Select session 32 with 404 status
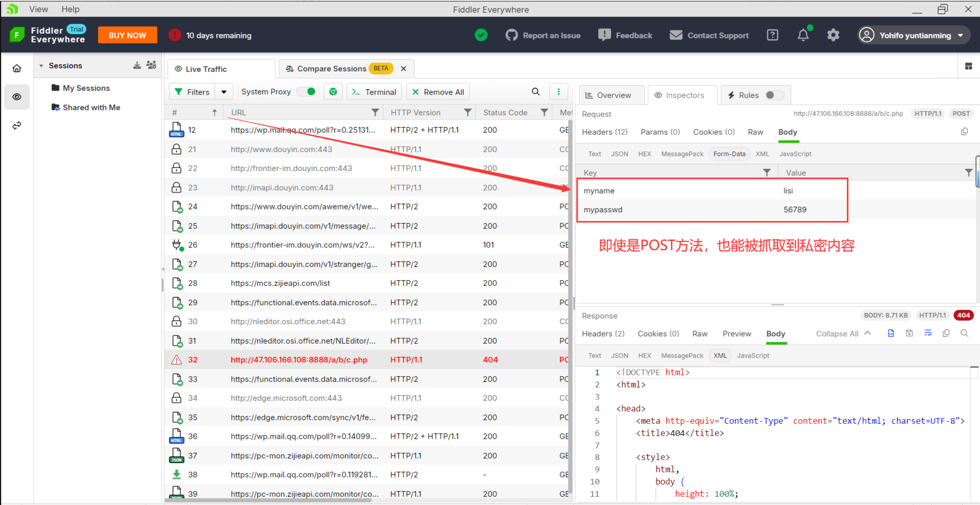The height and width of the screenshot is (505, 980). 367,359
